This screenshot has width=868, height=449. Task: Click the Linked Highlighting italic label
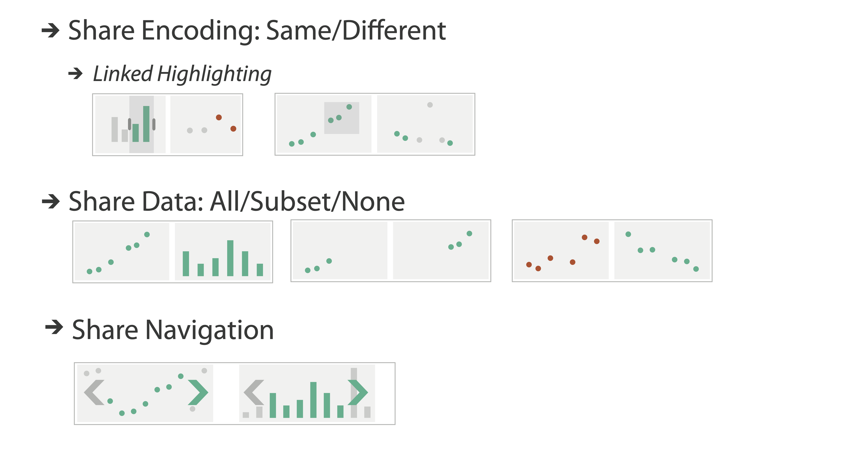(182, 74)
